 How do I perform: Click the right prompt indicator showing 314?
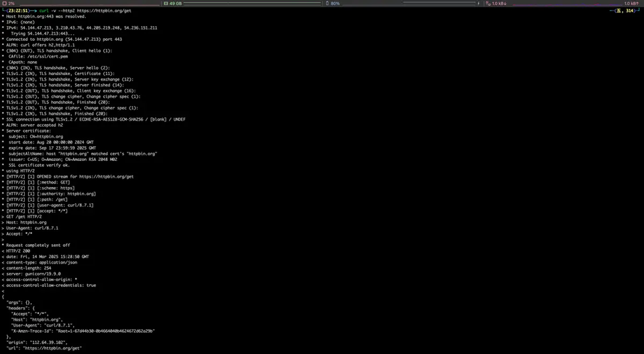pyautogui.click(x=630, y=11)
